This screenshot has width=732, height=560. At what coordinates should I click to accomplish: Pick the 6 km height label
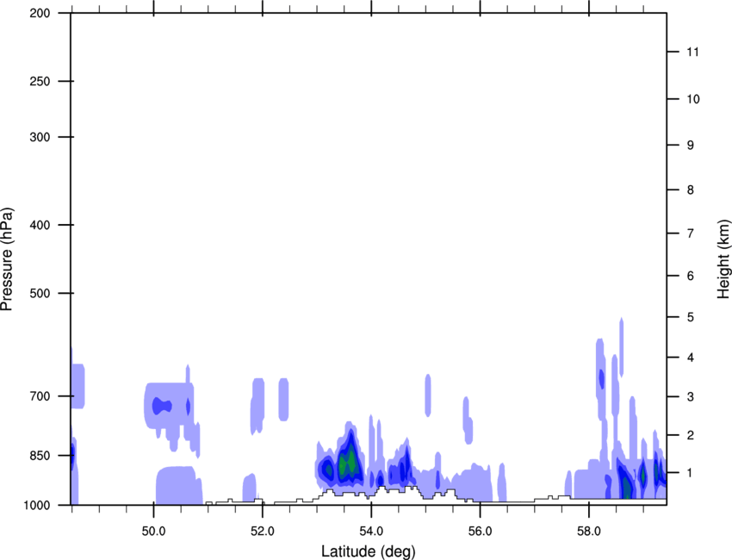pyautogui.click(x=691, y=276)
